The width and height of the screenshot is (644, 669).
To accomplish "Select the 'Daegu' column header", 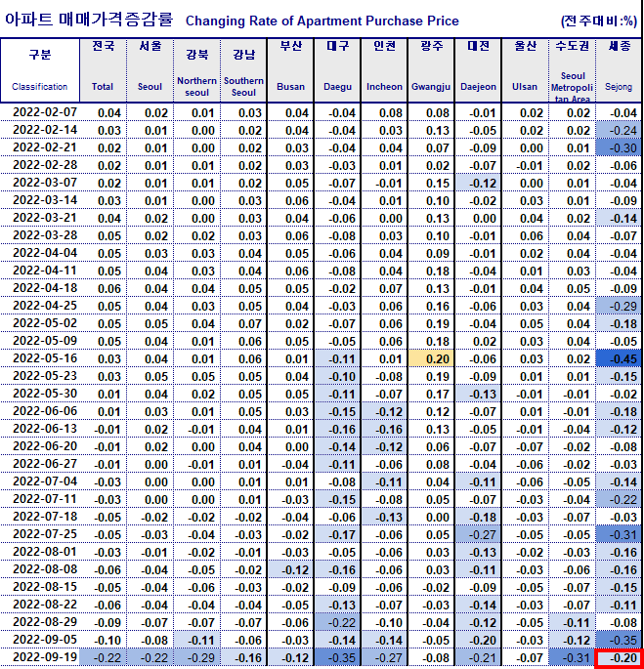I will coord(337,70).
